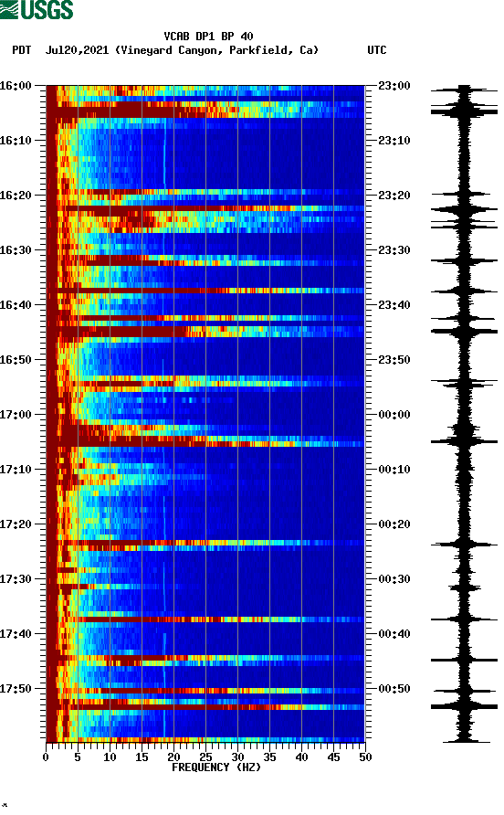
Task: Click the 'PDT' timezone label
Action: [22, 50]
